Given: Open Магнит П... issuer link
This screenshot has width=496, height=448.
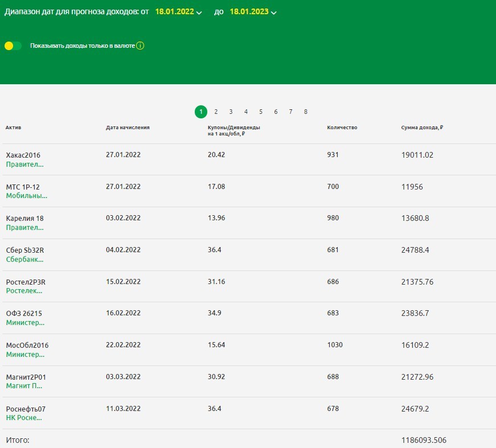Looking at the screenshot, I should point(24,385).
